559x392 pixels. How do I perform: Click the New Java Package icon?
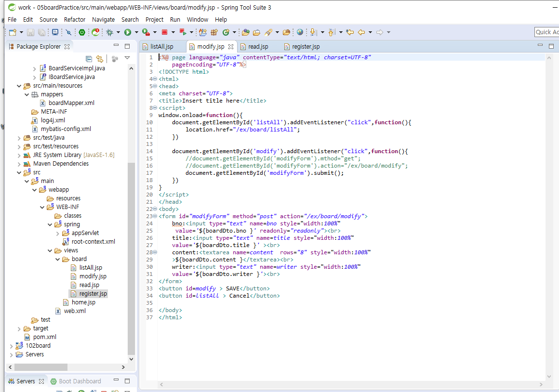click(x=214, y=32)
